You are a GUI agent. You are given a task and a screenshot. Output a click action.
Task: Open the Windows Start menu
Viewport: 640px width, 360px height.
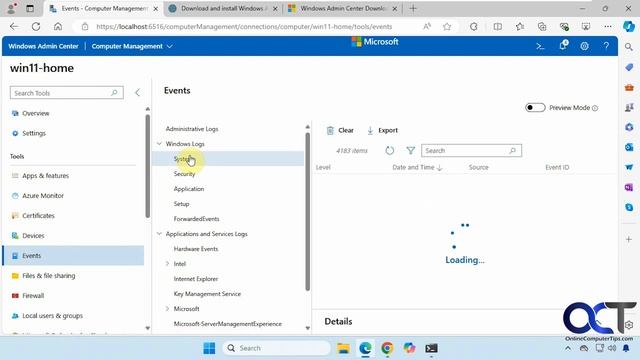[209, 348]
